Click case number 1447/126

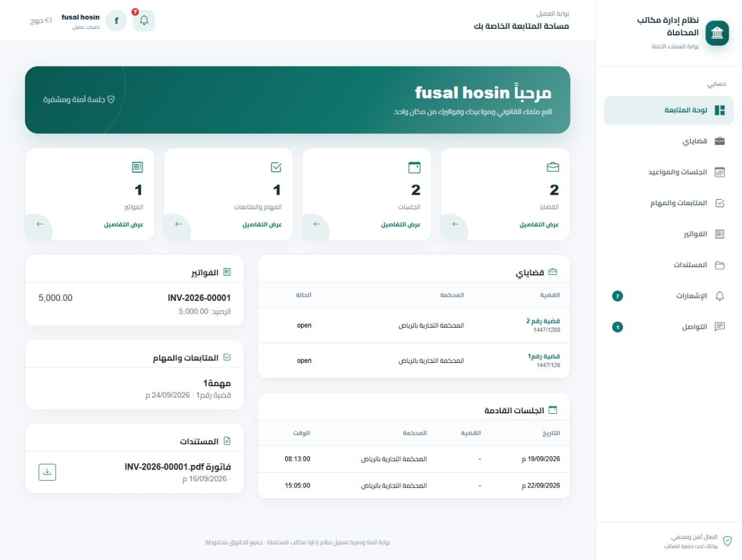click(x=548, y=365)
